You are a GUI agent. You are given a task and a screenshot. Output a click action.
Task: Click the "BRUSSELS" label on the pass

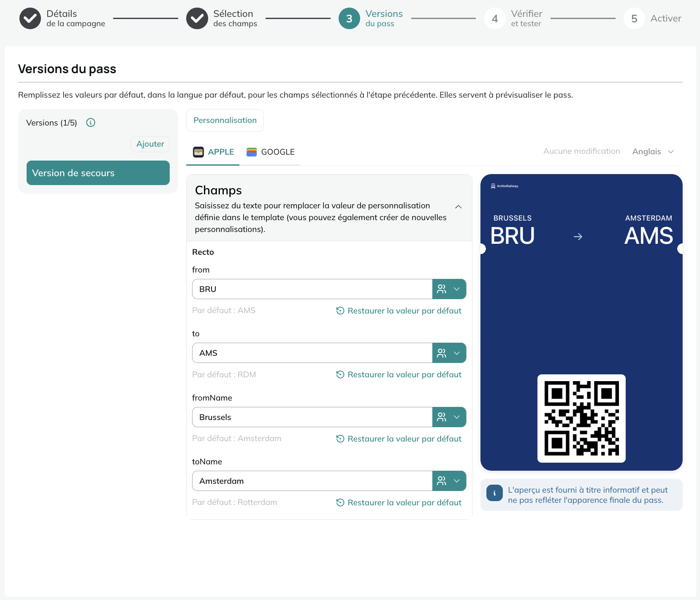click(513, 218)
